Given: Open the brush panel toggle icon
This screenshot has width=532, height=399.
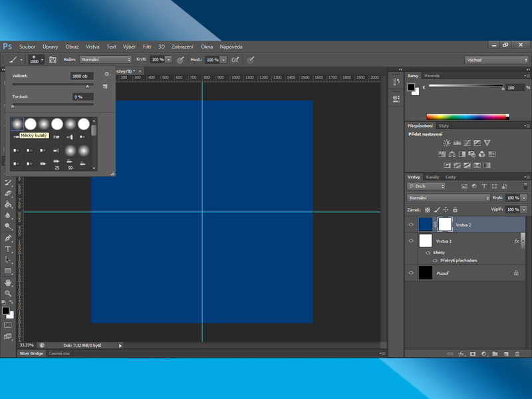Looking at the screenshot, I should coord(53,59).
